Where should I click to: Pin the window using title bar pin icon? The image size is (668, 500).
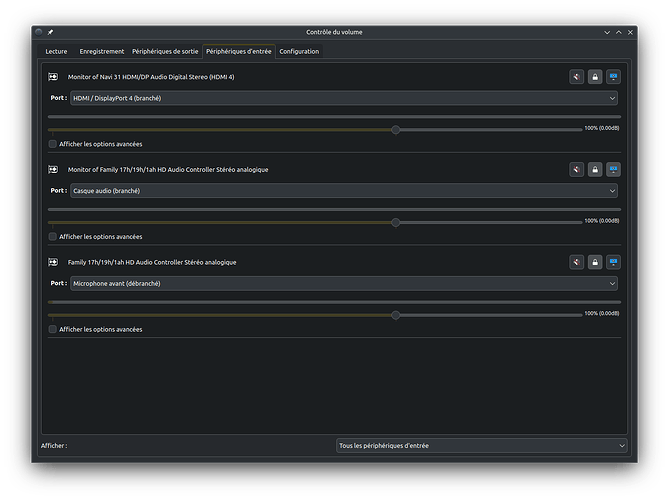click(x=50, y=32)
